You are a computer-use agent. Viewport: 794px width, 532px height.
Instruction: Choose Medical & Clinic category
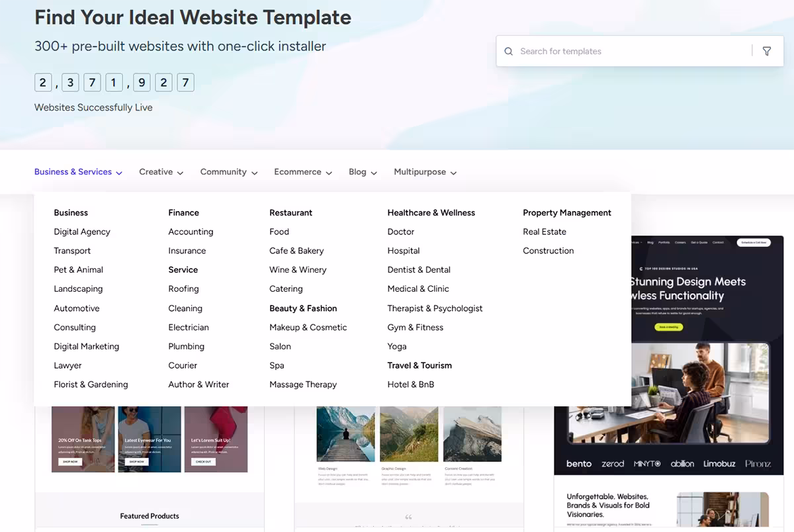(x=418, y=289)
